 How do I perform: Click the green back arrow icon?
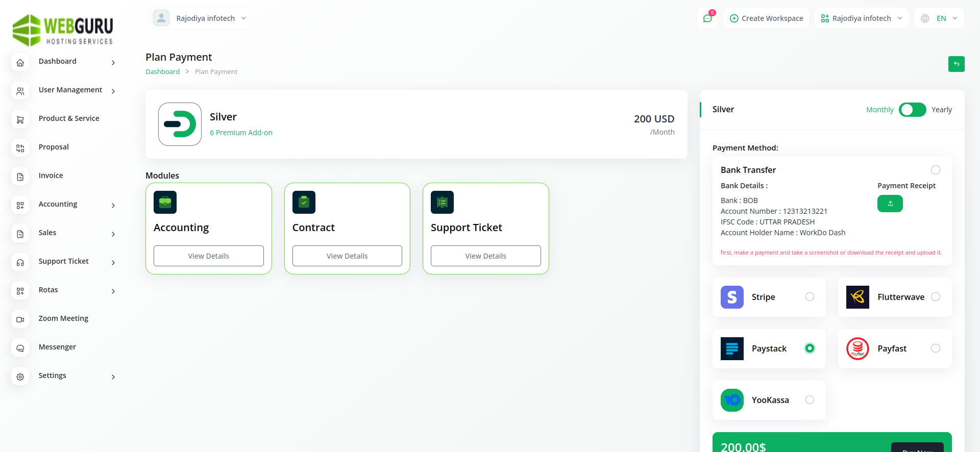click(956, 64)
